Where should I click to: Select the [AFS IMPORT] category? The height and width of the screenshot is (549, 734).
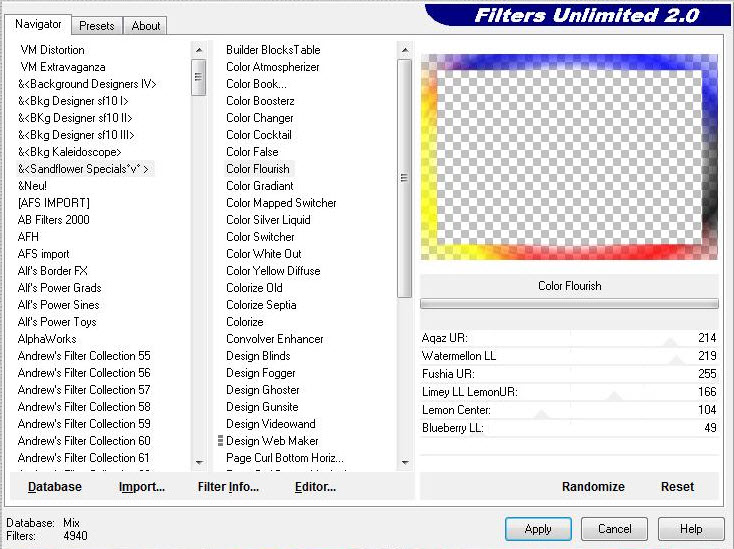[x=54, y=203]
